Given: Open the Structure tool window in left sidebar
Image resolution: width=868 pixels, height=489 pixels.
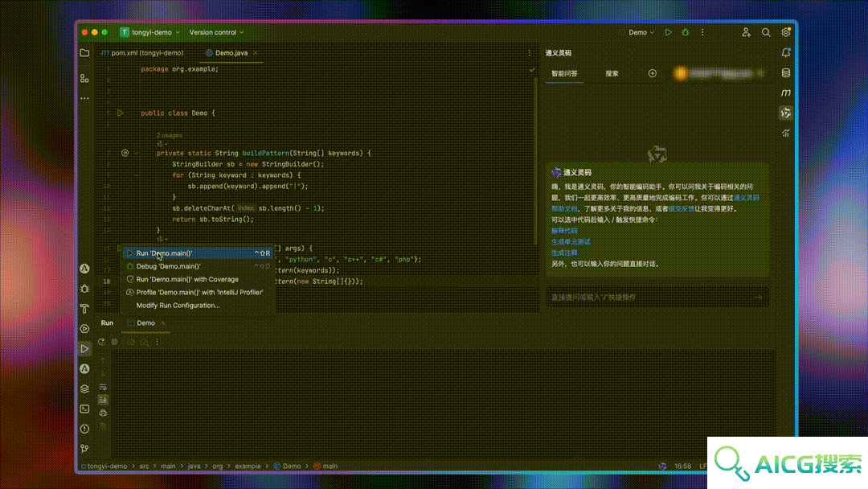Looking at the screenshot, I should tap(84, 79).
